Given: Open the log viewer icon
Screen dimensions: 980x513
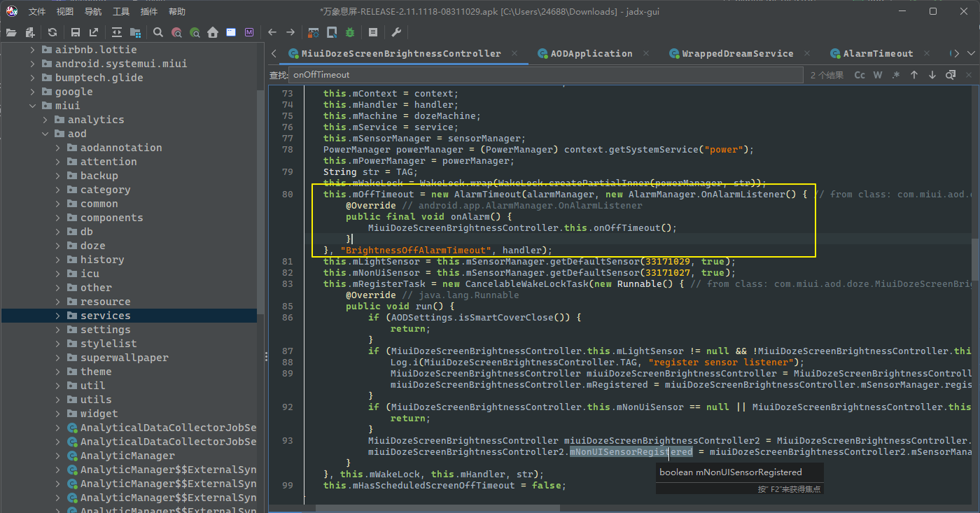Looking at the screenshot, I should (373, 32).
